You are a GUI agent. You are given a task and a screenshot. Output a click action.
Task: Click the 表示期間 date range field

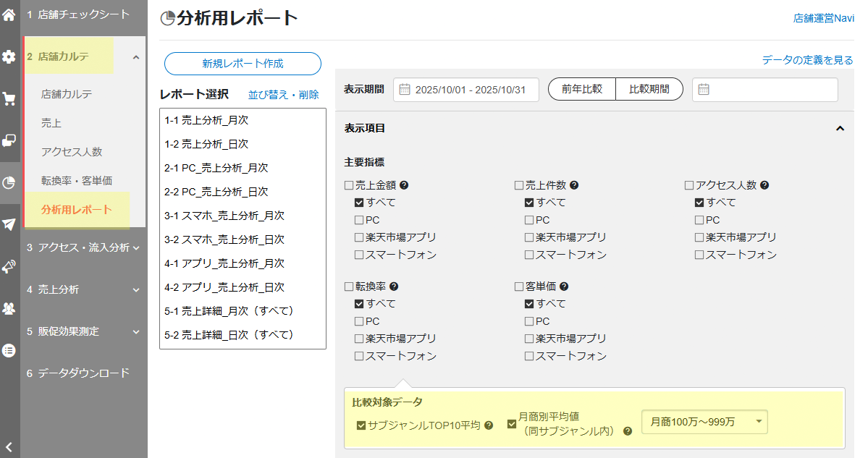[466, 90]
